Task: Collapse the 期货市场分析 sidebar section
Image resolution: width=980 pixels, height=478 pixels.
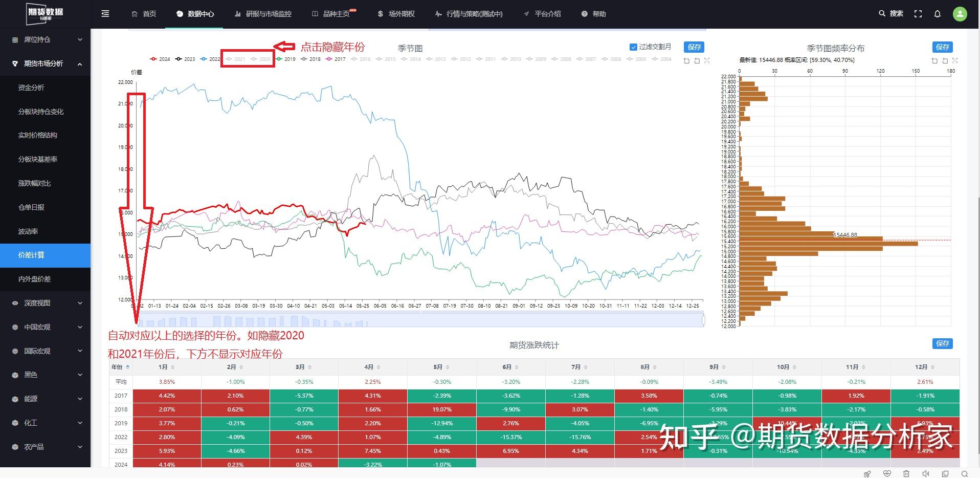Action: [x=45, y=63]
